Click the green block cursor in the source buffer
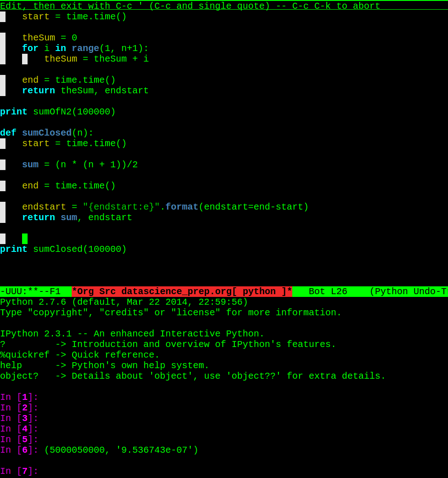 (x=25, y=239)
